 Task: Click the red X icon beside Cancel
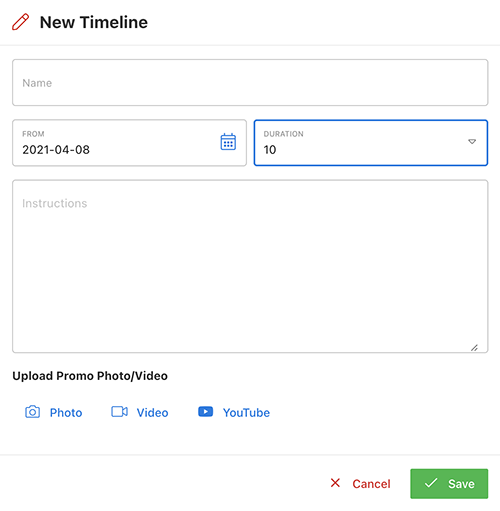click(x=335, y=483)
